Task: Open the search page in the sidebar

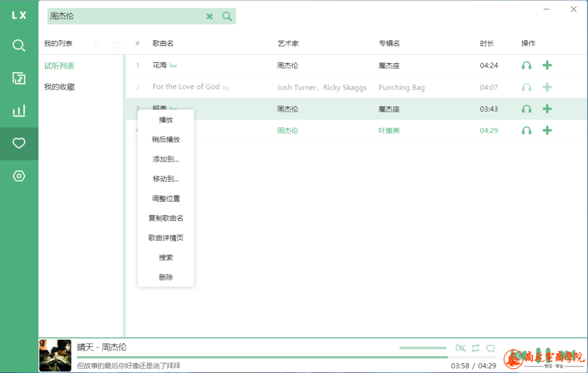Action: tap(19, 45)
